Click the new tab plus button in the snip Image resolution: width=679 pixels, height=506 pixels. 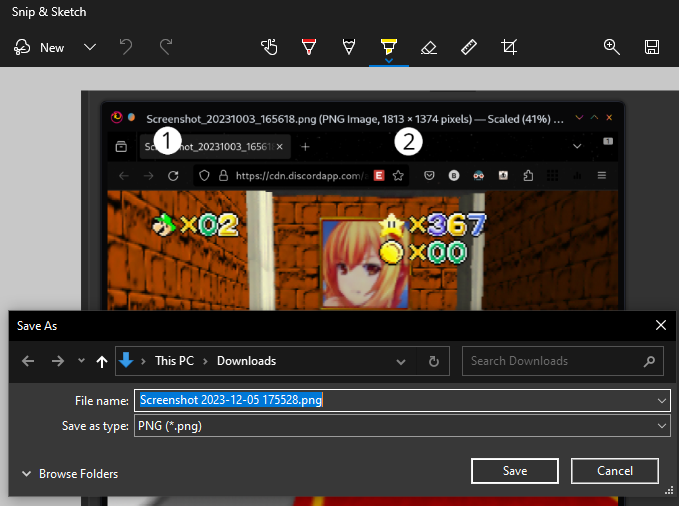tap(305, 147)
